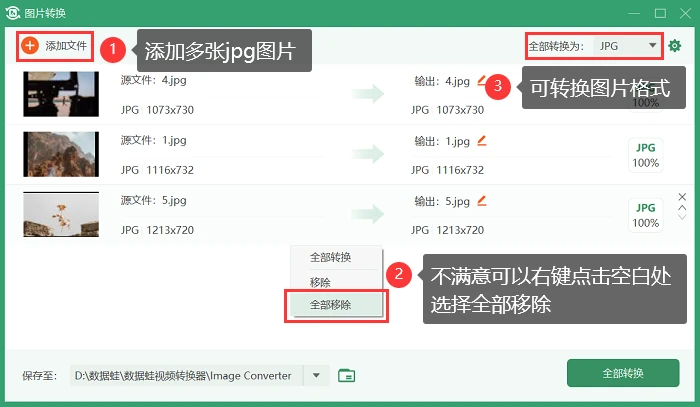Click the green 全部转换 button
This screenshot has width=700, height=407.
[623, 373]
